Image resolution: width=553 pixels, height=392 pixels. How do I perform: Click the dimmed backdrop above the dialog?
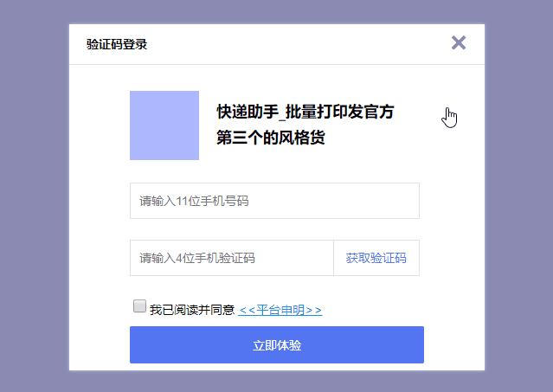coord(277,12)
